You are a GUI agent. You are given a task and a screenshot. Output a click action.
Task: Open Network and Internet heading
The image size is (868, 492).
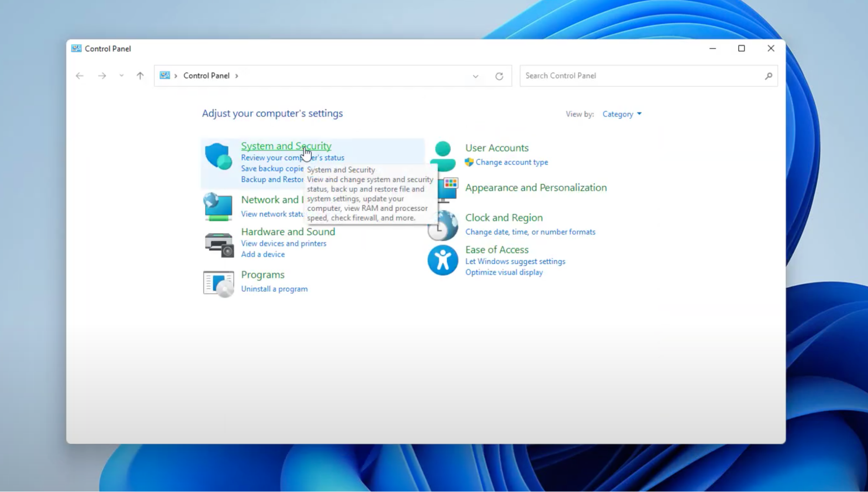272,200
